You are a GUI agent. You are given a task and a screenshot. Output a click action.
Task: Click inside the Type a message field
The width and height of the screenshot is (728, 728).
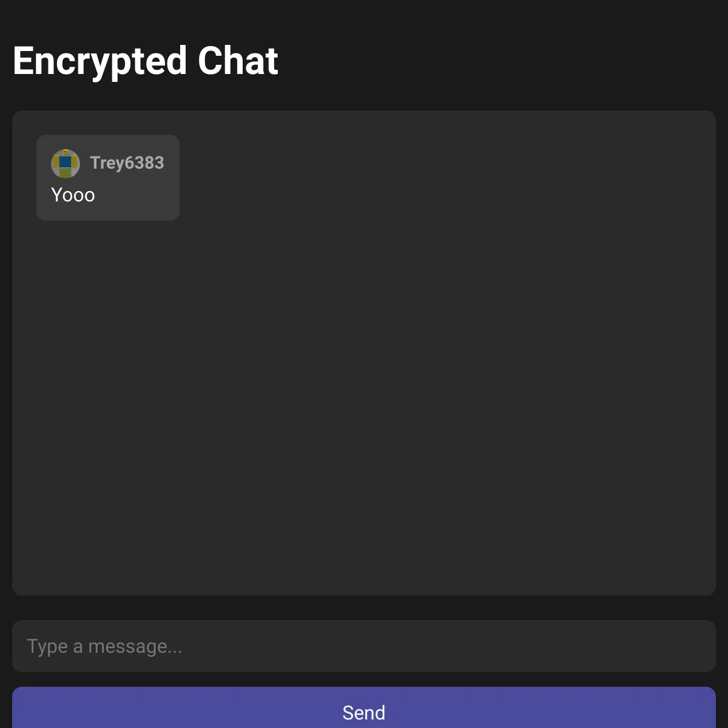tap(364, 645)
